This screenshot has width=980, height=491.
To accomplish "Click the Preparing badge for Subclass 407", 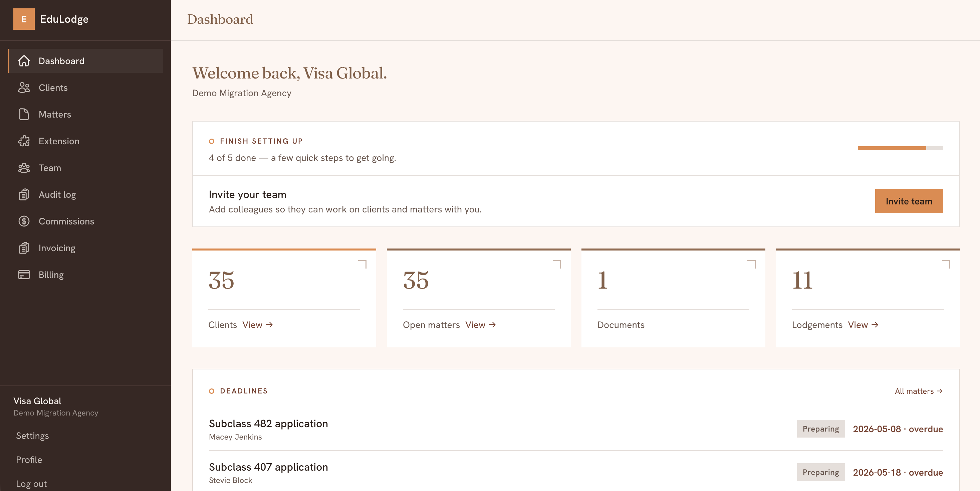I will [x=820, y=472].
